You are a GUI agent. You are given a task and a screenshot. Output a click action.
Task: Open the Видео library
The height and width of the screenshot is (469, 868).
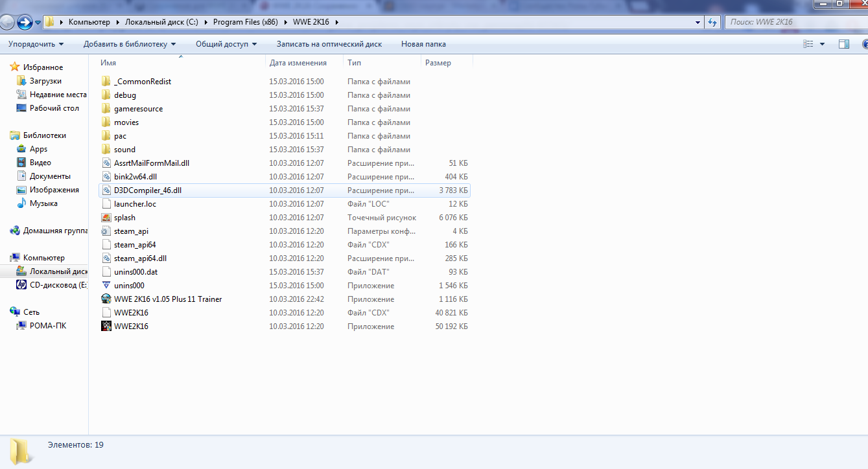[34, 163]
